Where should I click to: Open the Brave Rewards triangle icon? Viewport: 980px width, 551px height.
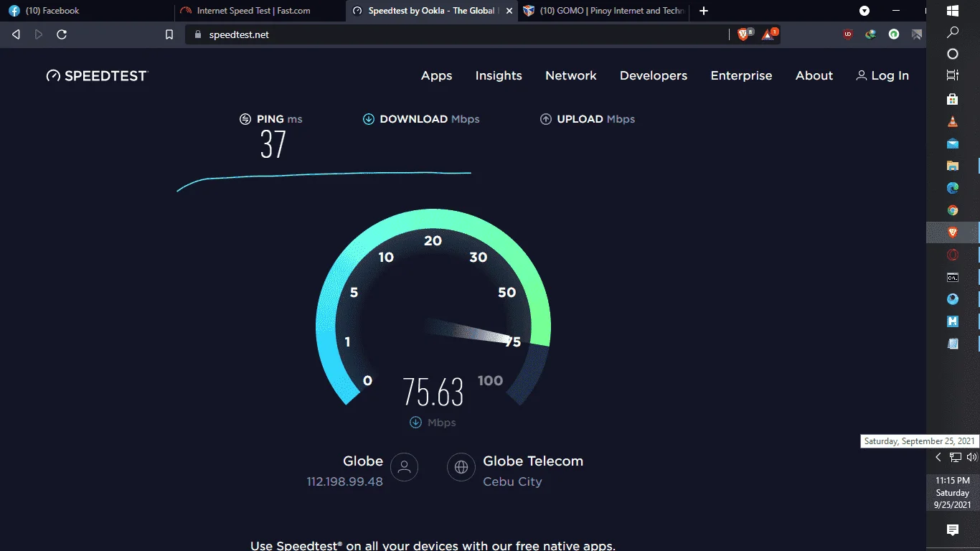pyautogui.click(x=769, y=34)
